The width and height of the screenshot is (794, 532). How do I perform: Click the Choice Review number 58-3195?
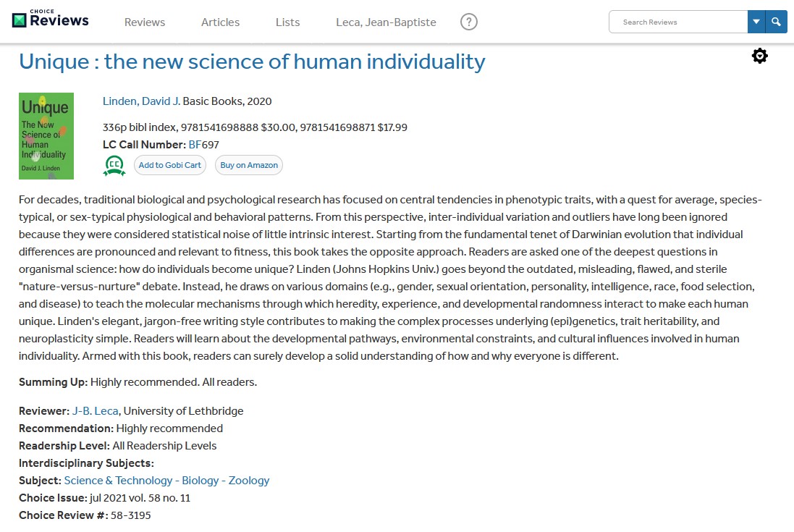pyautogui.click(x=130, y=515)
